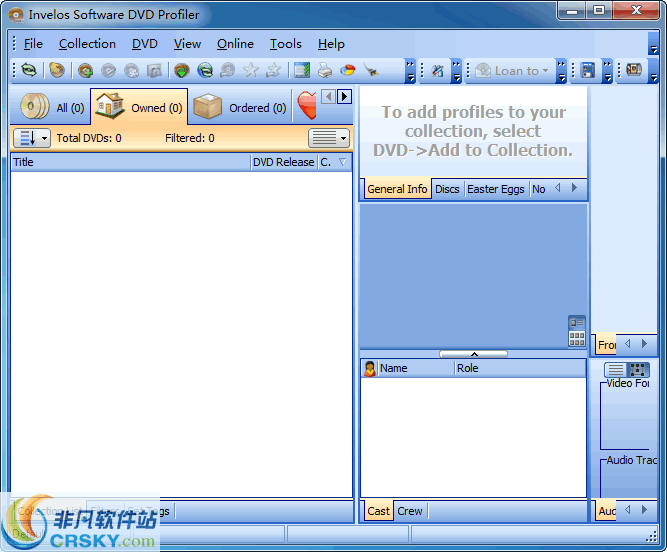Click the film reel icon in toolbar
The height and width of the screenshot is (552, 667).
tap(634, 69)
